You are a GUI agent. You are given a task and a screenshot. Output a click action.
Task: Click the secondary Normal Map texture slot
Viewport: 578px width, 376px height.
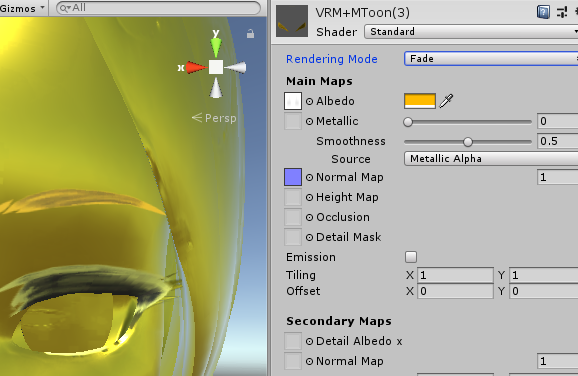point(293,361)
